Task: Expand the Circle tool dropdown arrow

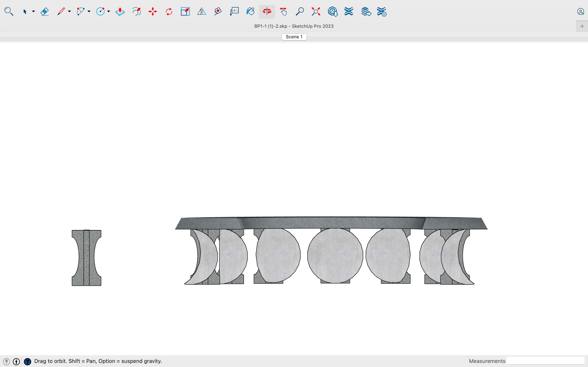Action: pos(109,11)
